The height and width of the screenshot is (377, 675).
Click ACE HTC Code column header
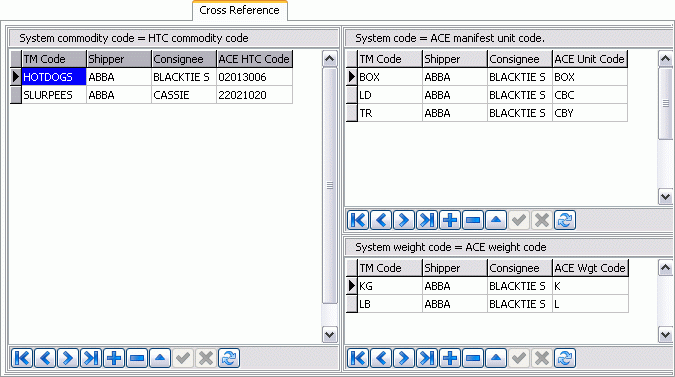click(x=254, y=59)
